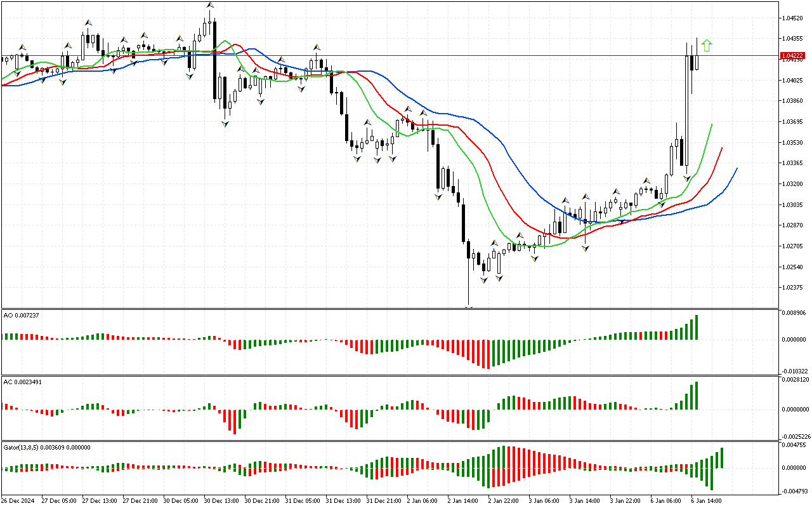
Task: Click the Gator scale value 0.004755
Action: coord(796,446)
